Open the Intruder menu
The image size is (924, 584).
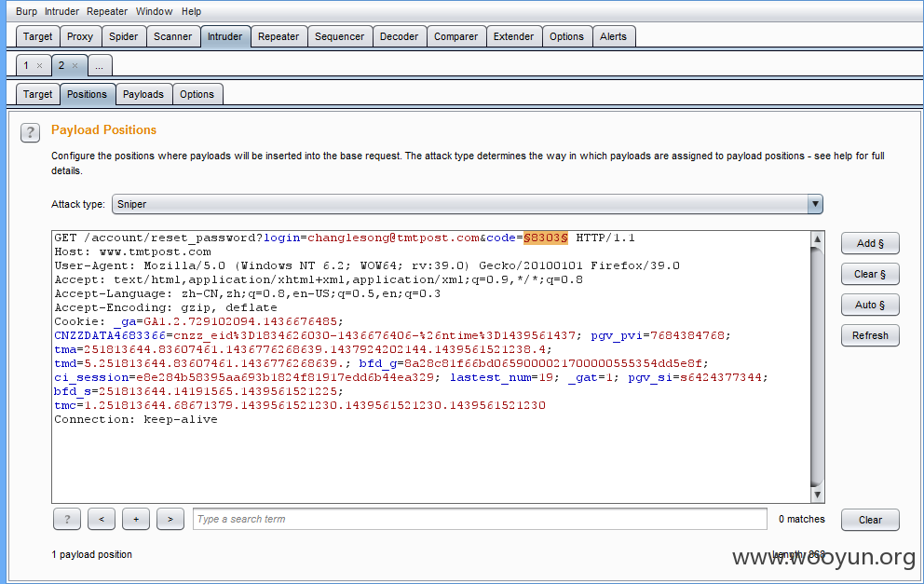pos(61,11)
